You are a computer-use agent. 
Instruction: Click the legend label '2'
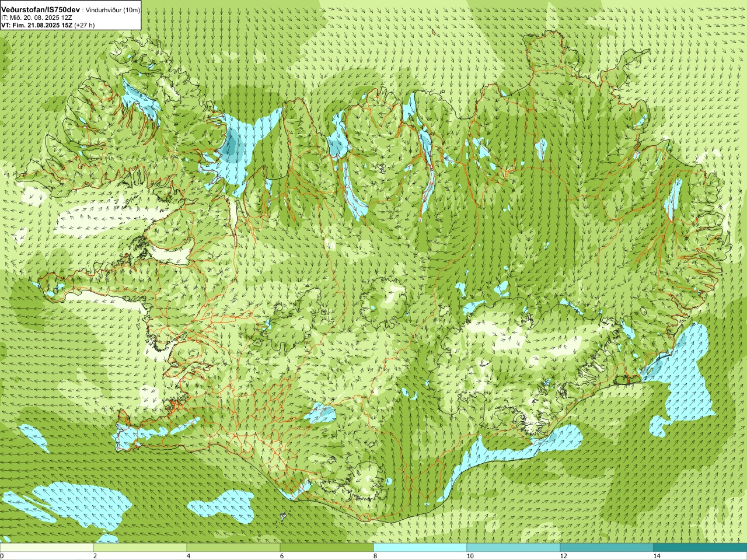95,556
